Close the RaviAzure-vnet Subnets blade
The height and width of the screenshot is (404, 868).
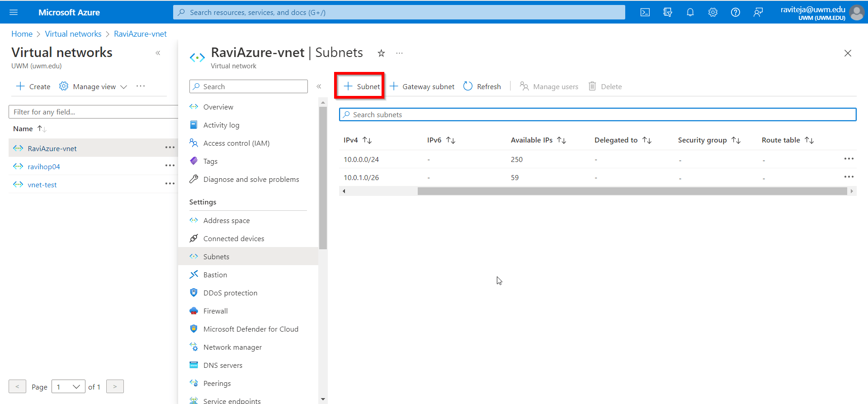pyautogui.click(x=848, y=53)
